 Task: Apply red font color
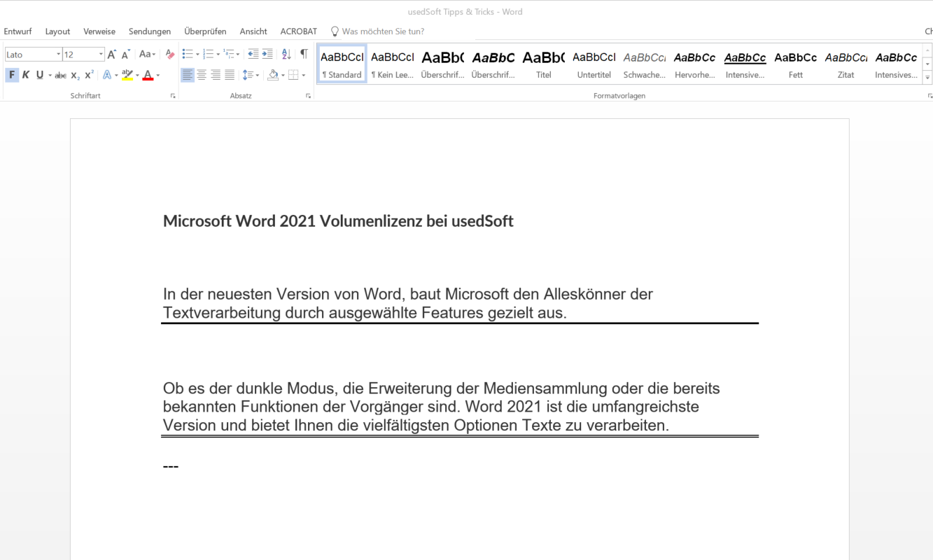coord(148,75)
